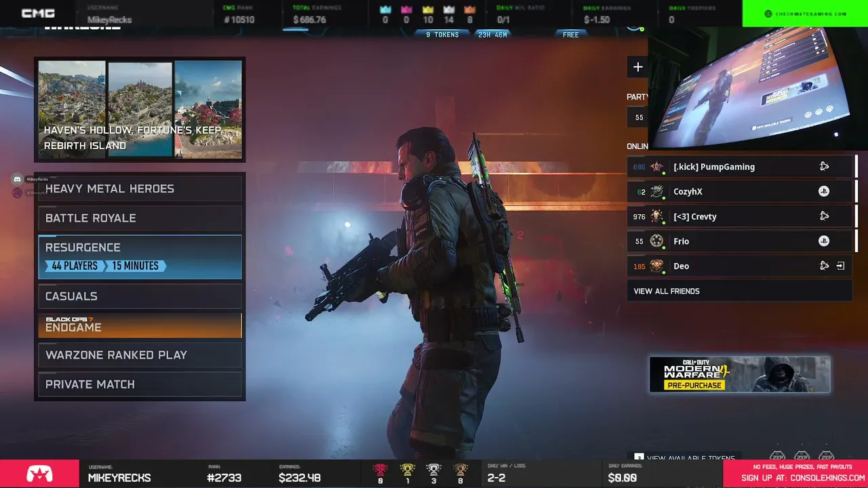Select friend CozyhX in the online list
Image resolution: width=868 pixels, height=488 pixels.
coord(739,192)
